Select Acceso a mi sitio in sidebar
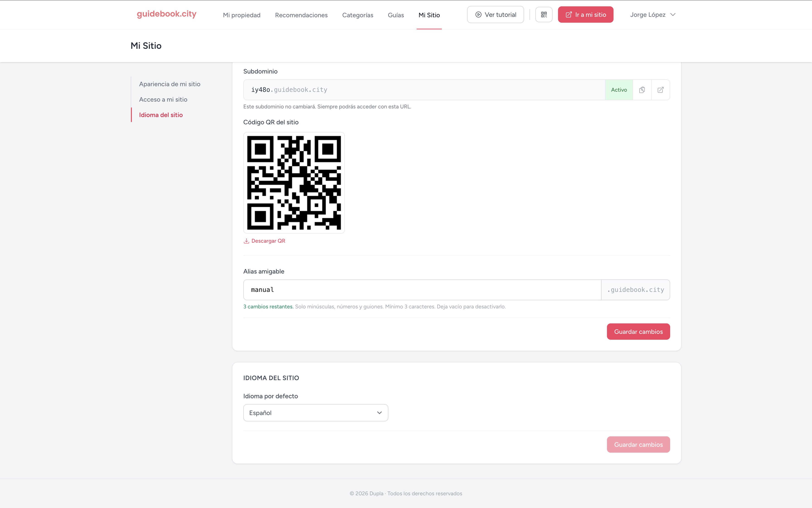 pyautogui.click(x=163, y=100)
